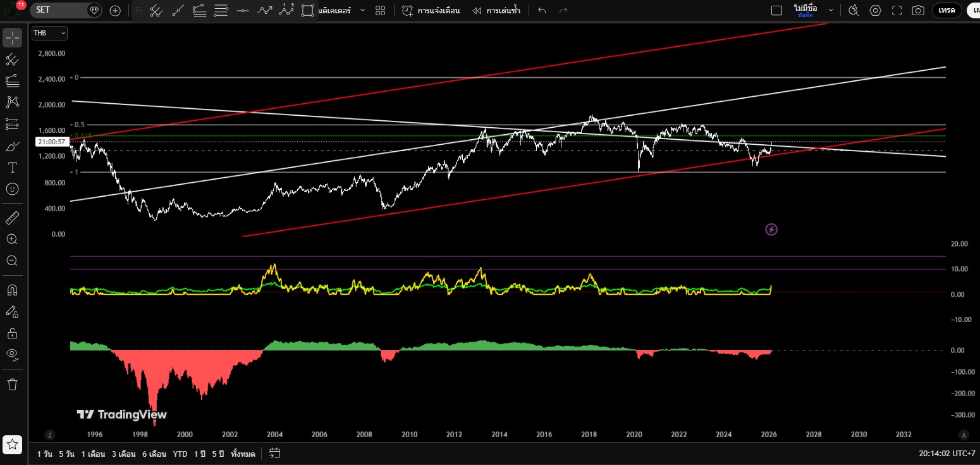
Task: Click the zoom in magnifier tool
Action: tap(13, 239)
